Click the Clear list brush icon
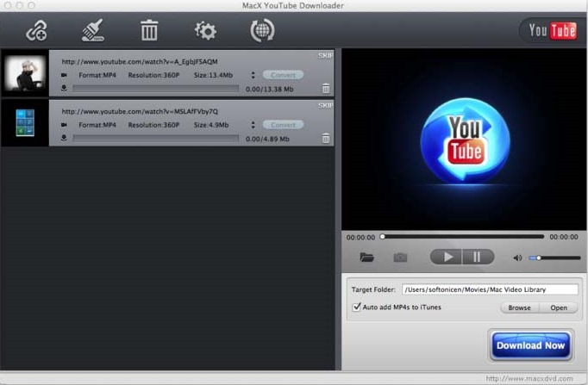Image resolution: width=588 pixels, height=385 pixels. pos(93,30)
